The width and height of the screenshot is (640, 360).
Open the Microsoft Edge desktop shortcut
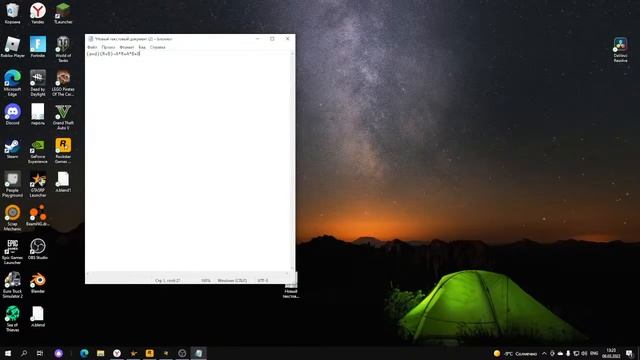pos(12,83)
